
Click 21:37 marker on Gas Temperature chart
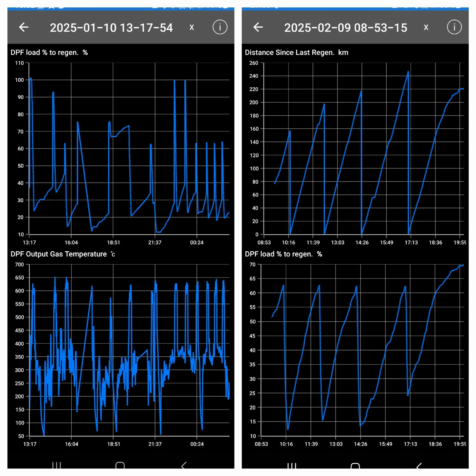click(155, 444)
